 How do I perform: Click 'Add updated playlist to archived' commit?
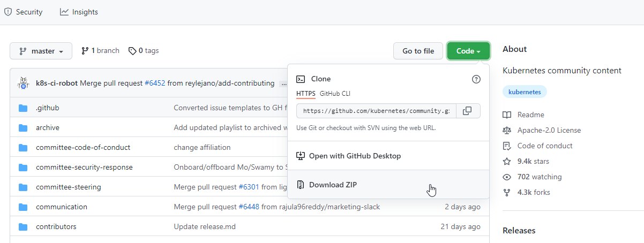pos(230,127)
